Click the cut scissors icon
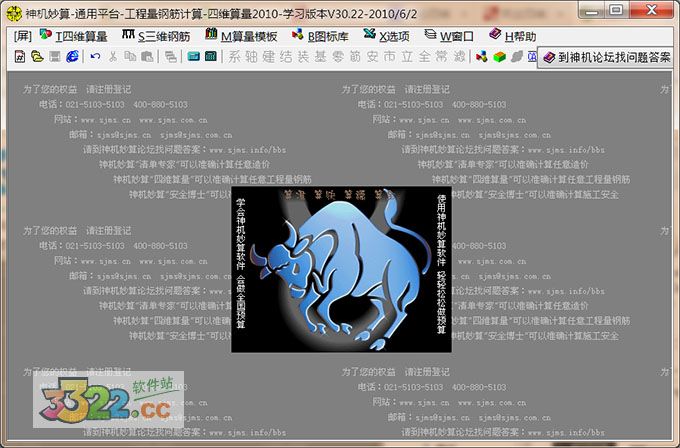This screenshot has height=448, width=680. [113, 56]
